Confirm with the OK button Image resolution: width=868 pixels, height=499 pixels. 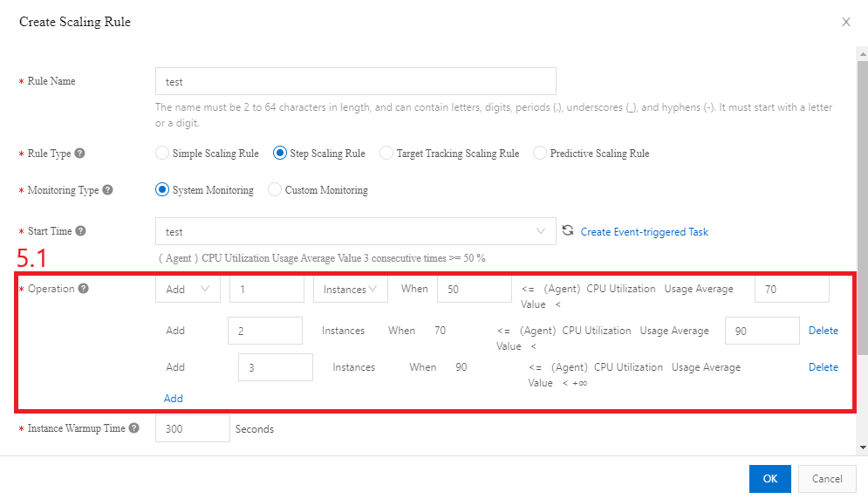tap(769, 479)
